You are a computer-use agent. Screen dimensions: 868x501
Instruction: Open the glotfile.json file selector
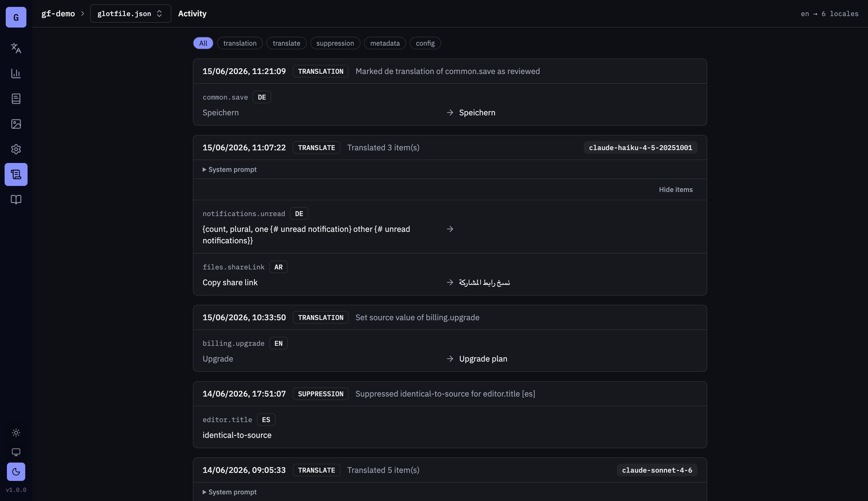click(130, 13)
